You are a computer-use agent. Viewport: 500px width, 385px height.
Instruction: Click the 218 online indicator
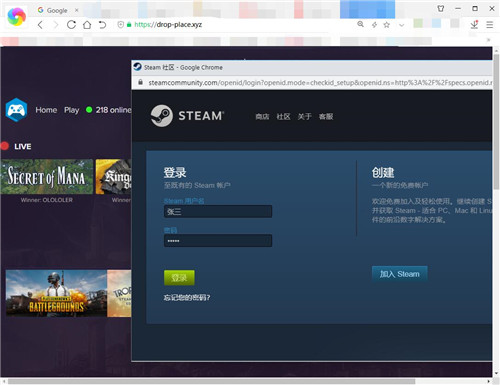click(x=109, y=110)
